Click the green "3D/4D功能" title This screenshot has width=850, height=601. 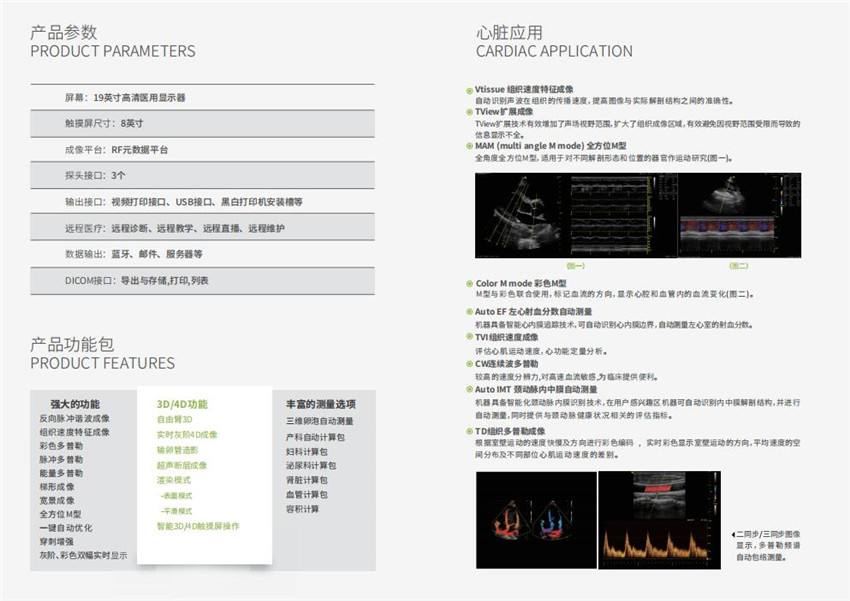coord(182,404)
